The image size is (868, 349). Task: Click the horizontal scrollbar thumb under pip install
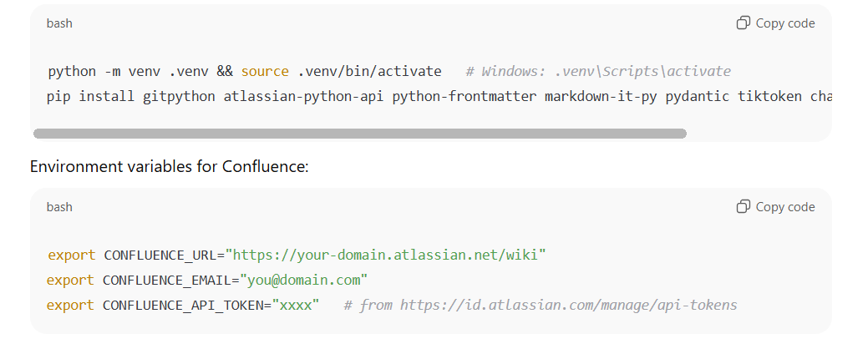click(x=359, y=133)
